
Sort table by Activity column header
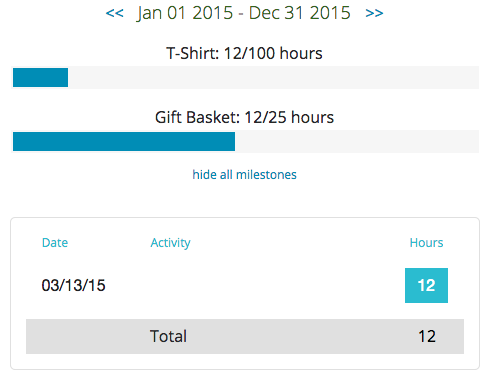coord(170,243)
